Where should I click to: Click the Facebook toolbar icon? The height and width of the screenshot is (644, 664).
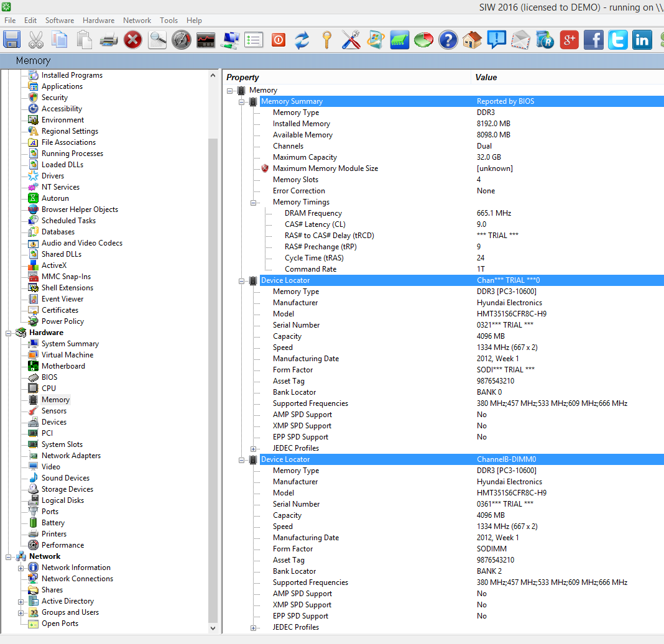point(593,40)
